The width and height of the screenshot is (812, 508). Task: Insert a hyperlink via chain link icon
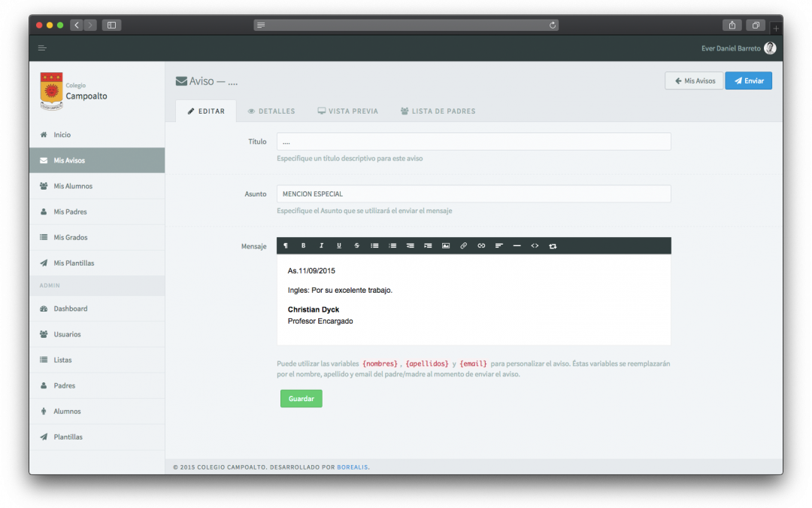tap(481, 246)
